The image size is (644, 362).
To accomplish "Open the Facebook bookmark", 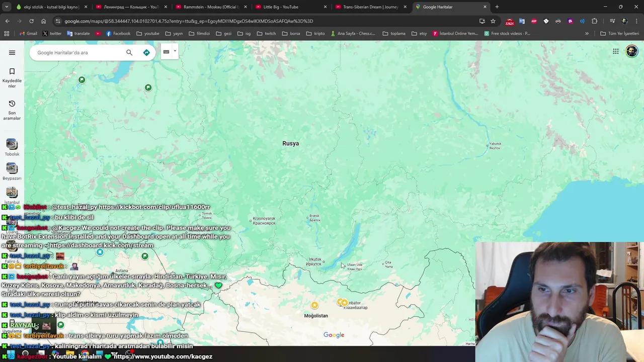I will 118,34.
